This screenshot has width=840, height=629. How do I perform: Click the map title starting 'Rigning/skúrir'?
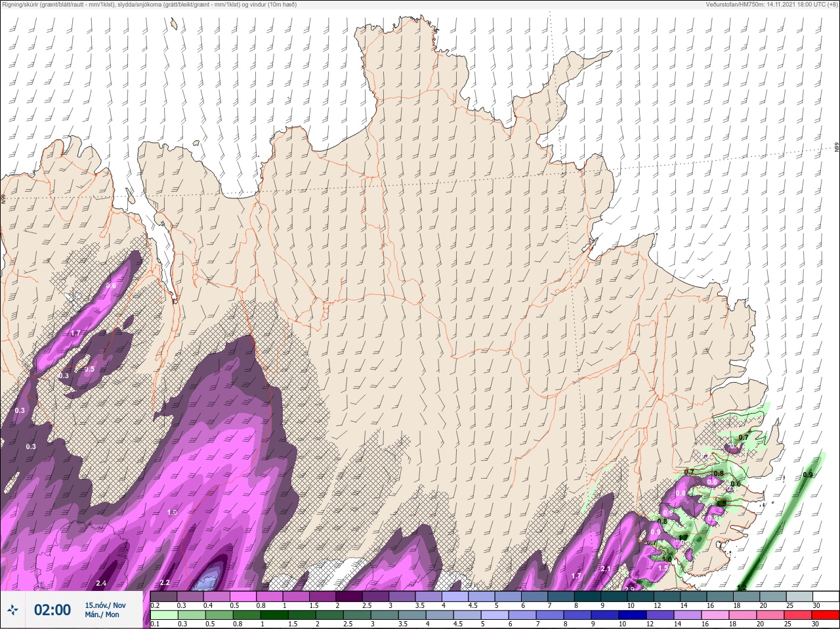(x=149, y=5)
